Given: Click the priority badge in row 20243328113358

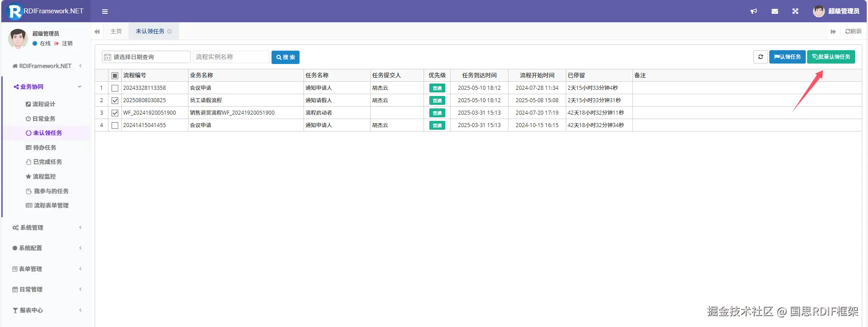Looking at the screenshot, I should pos(437,88).
